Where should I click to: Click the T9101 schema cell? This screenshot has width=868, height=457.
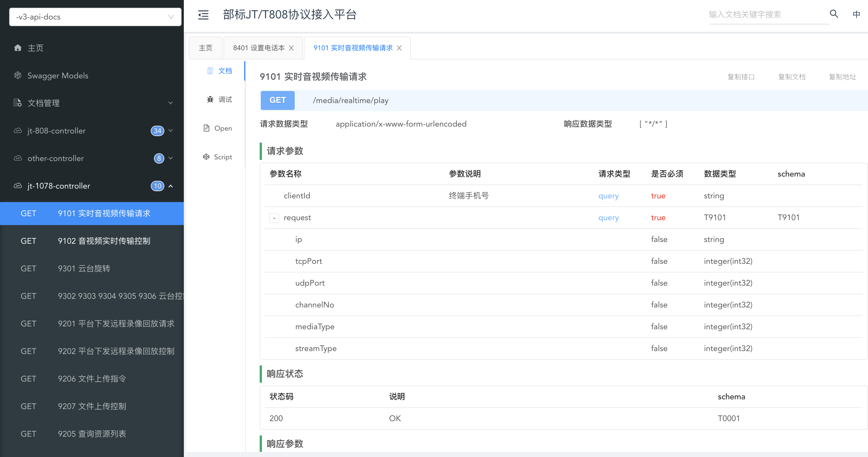click(x=788, y=218)
